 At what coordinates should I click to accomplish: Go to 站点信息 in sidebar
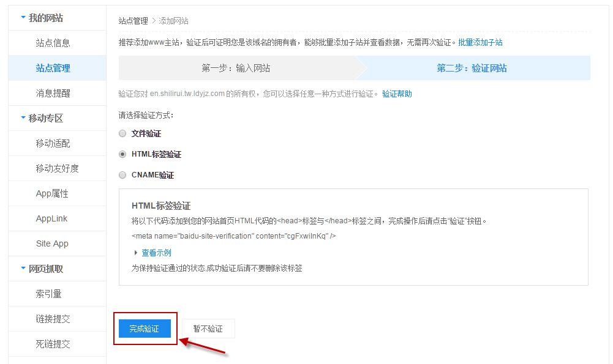(x=53, y=43)
